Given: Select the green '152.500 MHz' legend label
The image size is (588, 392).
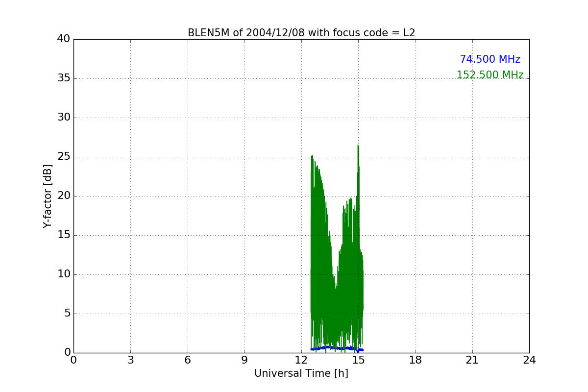Looking at the screenshot, I should 490,75.
